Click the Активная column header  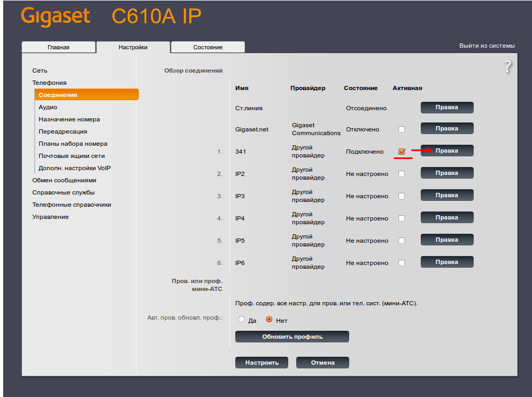407,88
